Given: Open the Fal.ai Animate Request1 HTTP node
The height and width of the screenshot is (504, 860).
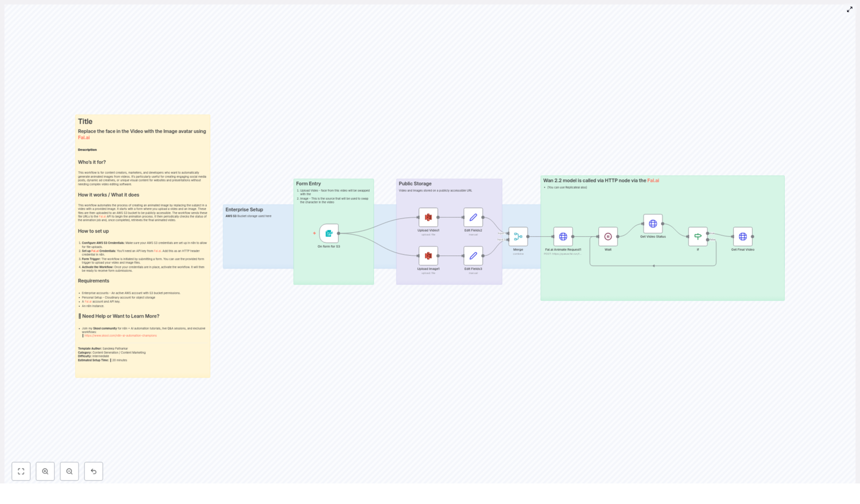Looking at the screenshot, I should [x=563, y=236].
